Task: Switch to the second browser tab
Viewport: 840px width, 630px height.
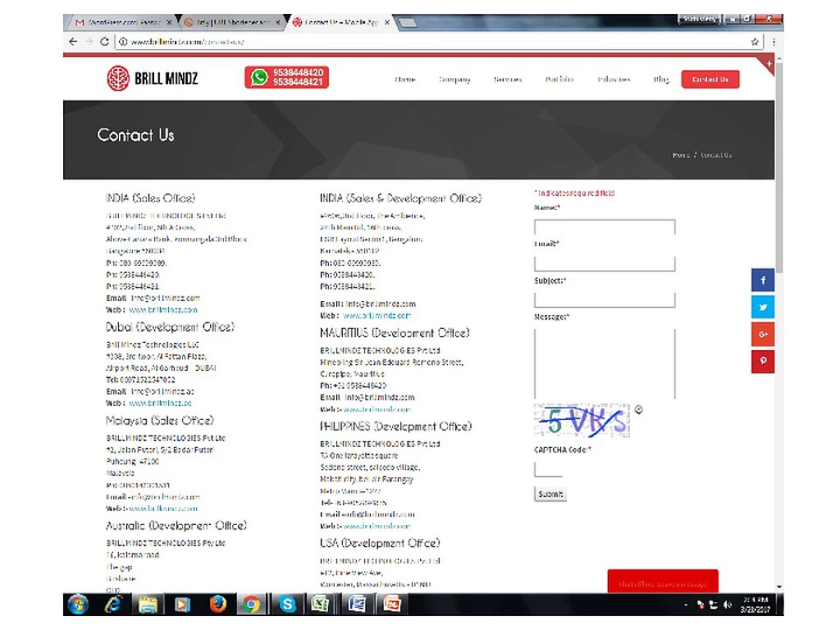Action: (233, 22)
